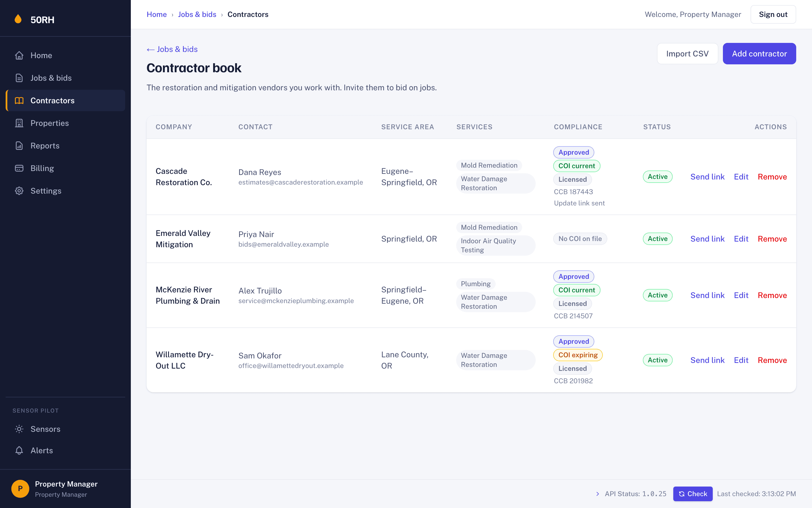Open the Reports section
Image resolution: width=812 pixels, height=508 pixels.
(x=65, y=145)
